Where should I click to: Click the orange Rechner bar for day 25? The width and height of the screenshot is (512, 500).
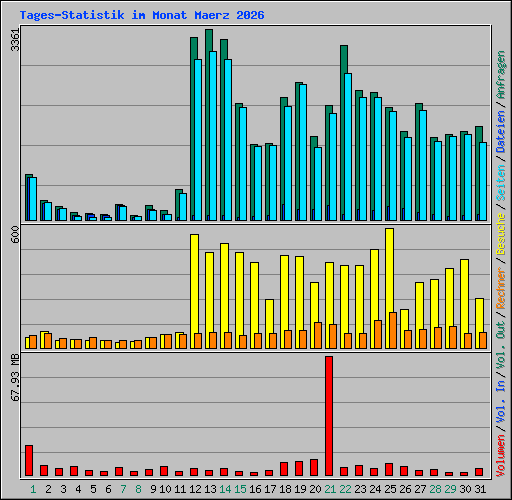click(x=393, y=330)
